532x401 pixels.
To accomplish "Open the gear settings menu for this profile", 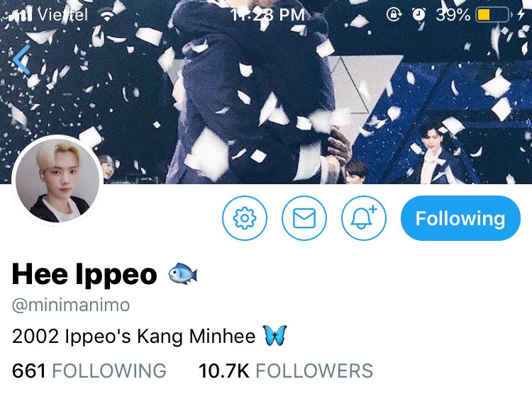I will click(245, 218).
